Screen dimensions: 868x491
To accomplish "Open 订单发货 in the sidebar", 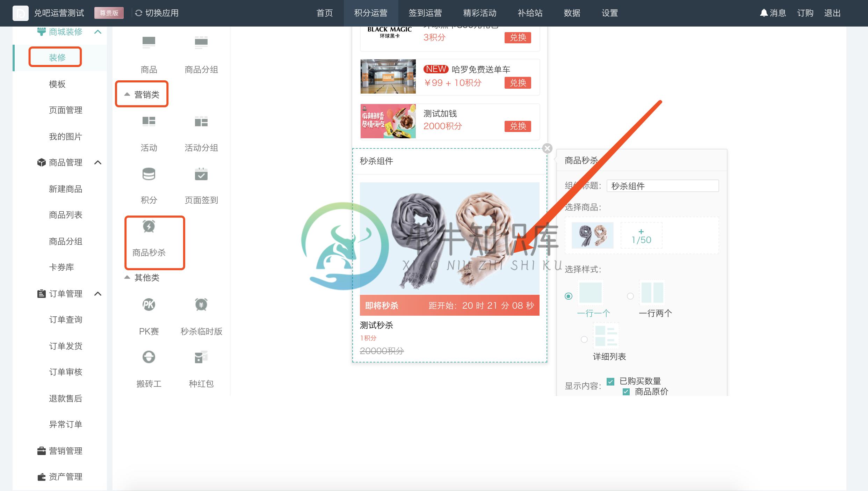I will click(x=66, y=346).
